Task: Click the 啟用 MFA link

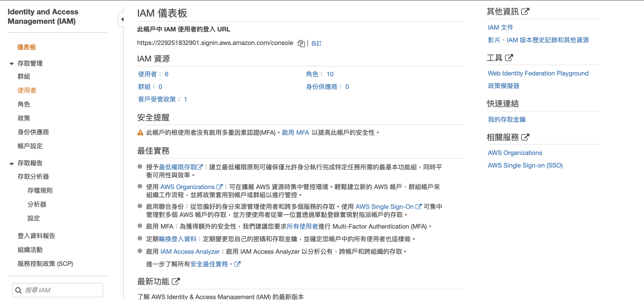Action: [295, 133]
